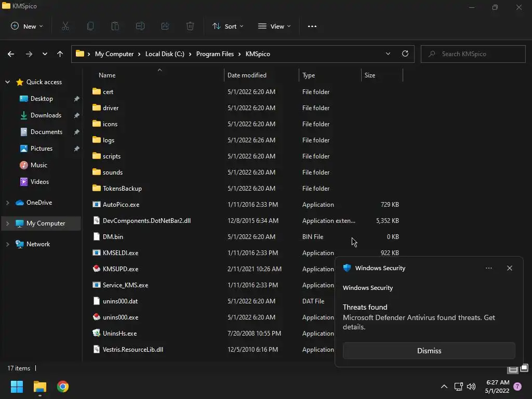Open the Sort dropdown menu
532x399 pixels.
pos(228,26)
